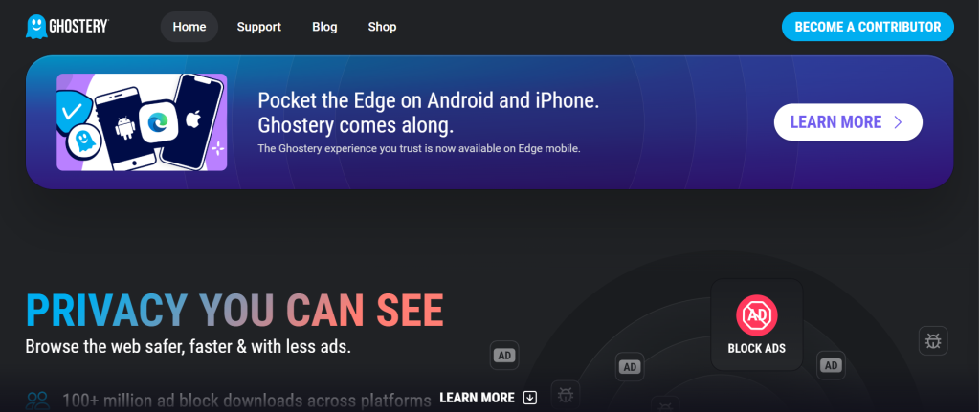Click the Android robot icon
980x412 pixels.
125,129
